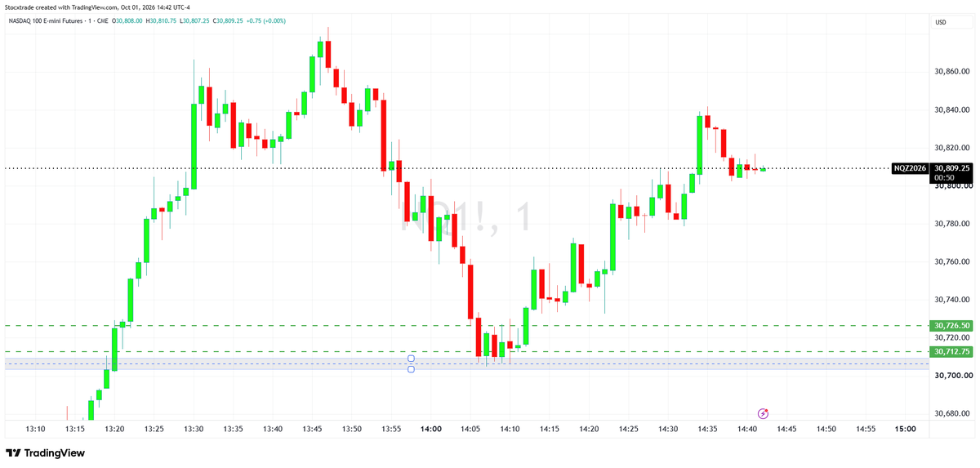This screenshot has width=980, height=468.
Task: Click the TradingView logo at bottom left
Action: click(x=45, y=453)
